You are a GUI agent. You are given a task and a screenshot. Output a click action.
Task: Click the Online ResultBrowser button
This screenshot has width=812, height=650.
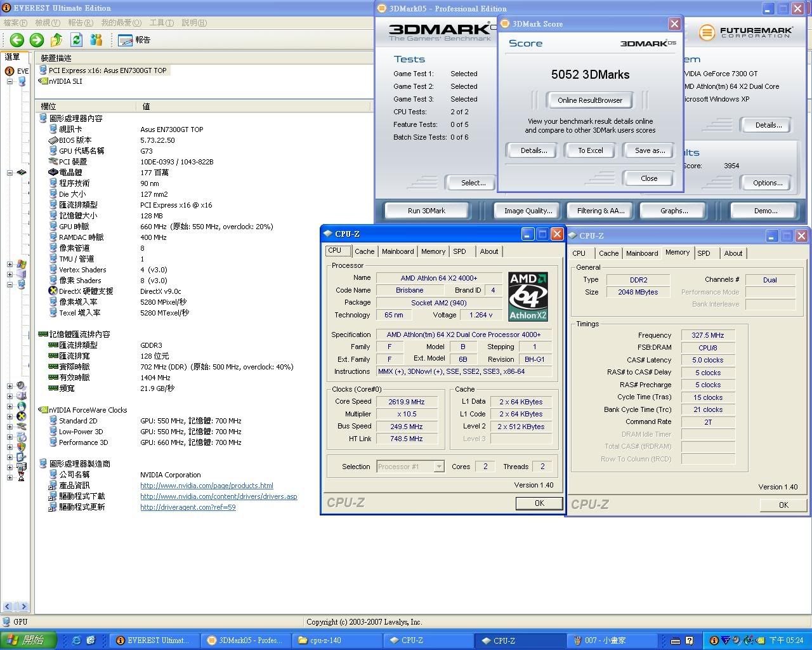click(589, 100)
